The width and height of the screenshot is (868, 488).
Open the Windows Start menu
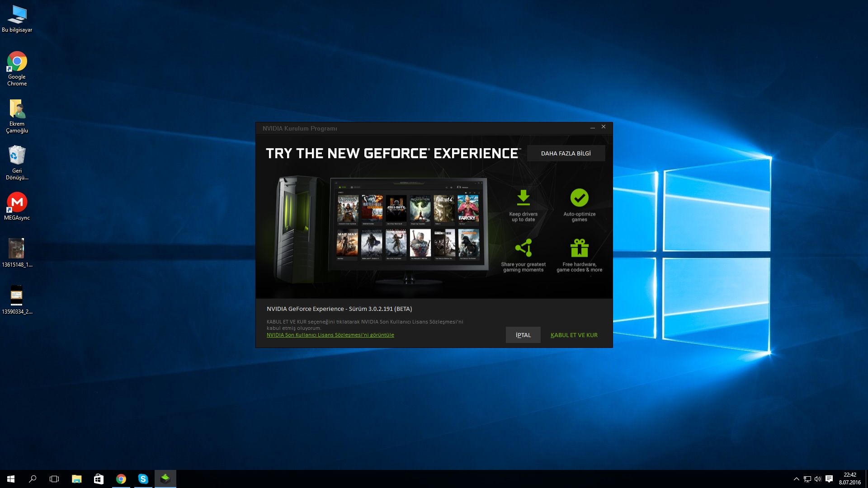click(11, 479)
